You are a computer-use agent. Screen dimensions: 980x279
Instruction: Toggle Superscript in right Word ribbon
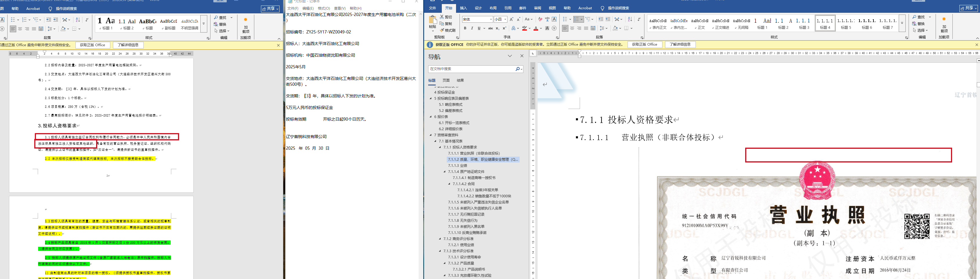505,28
